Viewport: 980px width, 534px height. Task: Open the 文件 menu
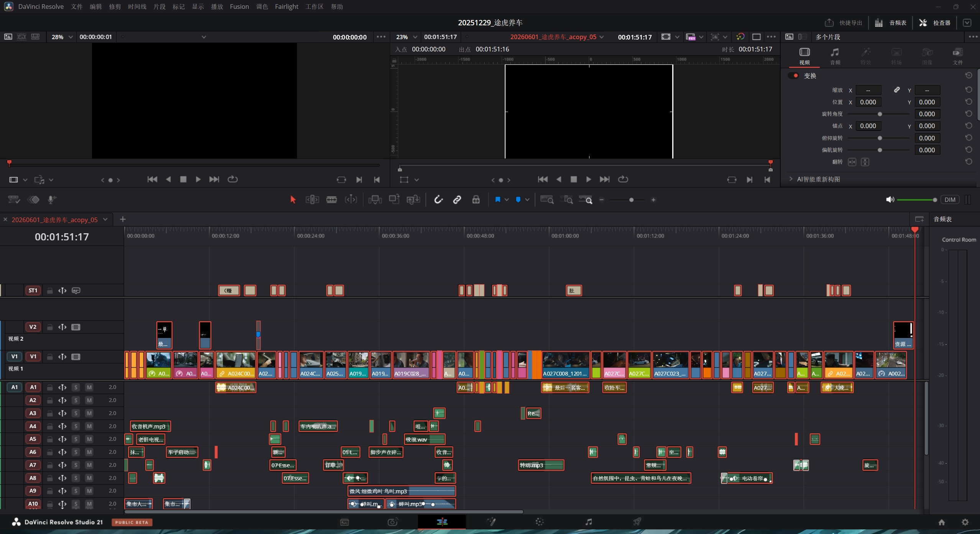coord(77,7)
